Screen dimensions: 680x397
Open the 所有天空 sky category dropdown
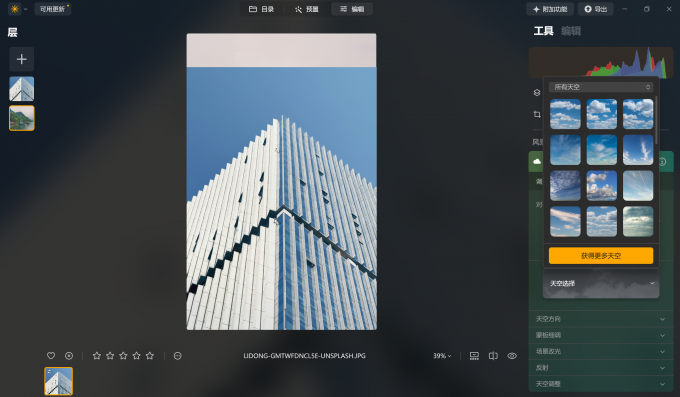(x=601, y=87)
